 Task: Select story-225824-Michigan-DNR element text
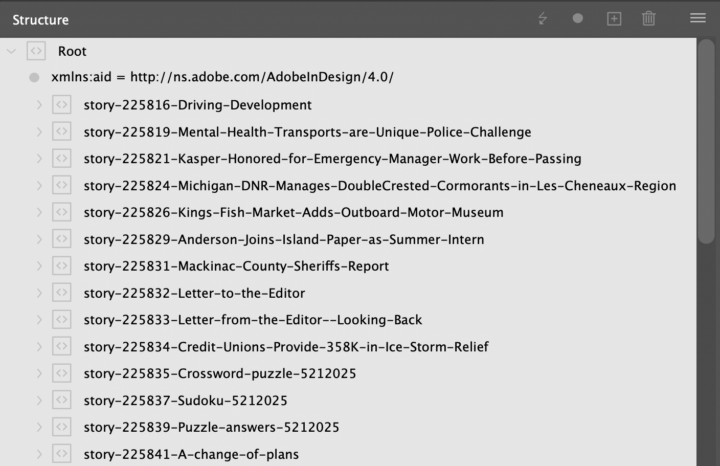pos(380,186)
